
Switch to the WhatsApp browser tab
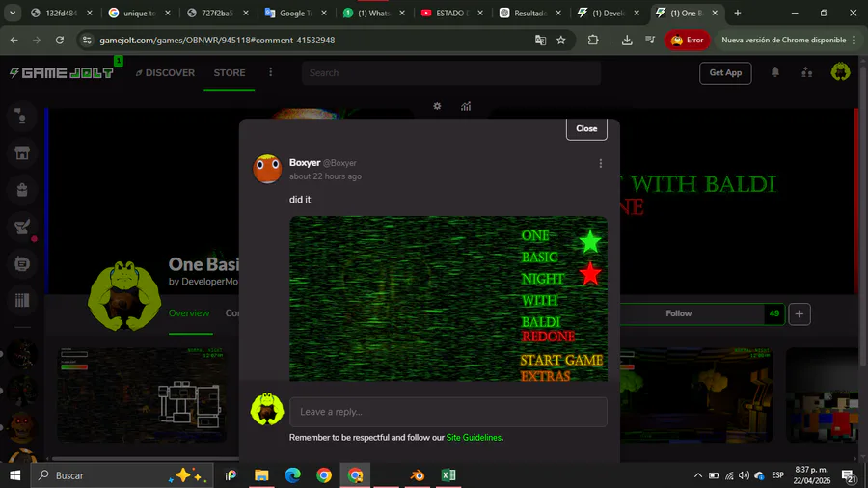coord(373,13)
